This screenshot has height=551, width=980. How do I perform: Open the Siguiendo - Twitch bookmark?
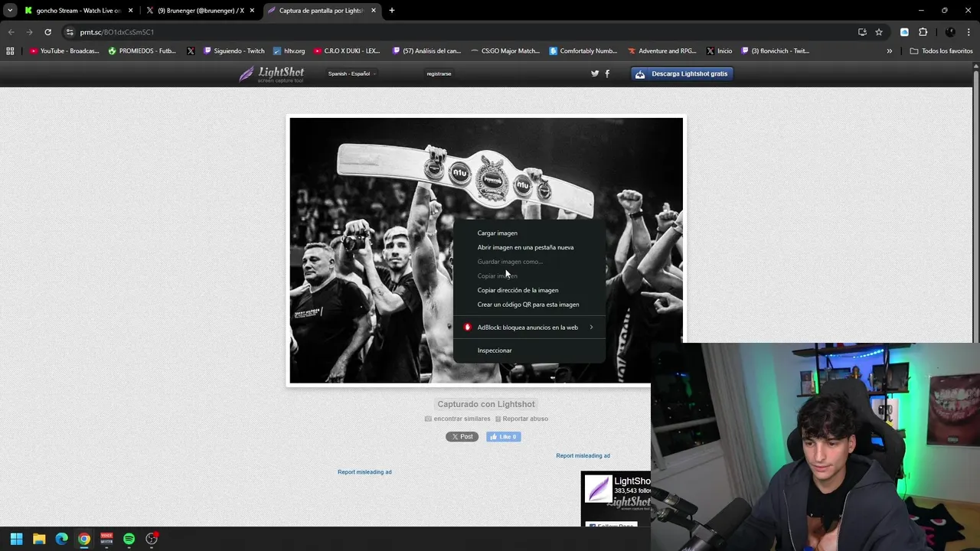tap(234, 51)
